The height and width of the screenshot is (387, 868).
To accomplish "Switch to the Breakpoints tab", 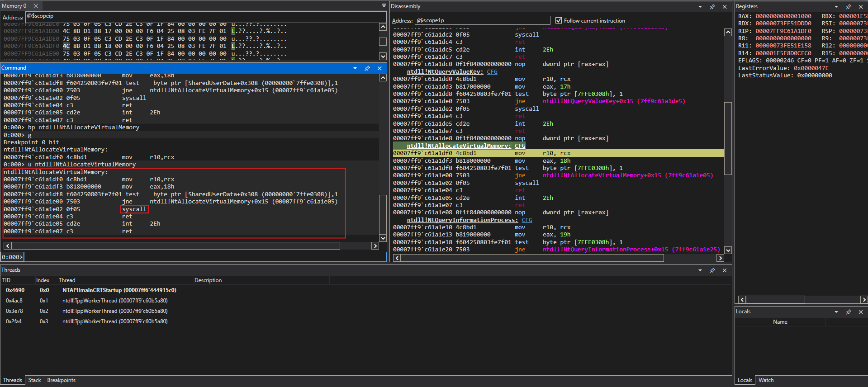I will pos(61,380).
